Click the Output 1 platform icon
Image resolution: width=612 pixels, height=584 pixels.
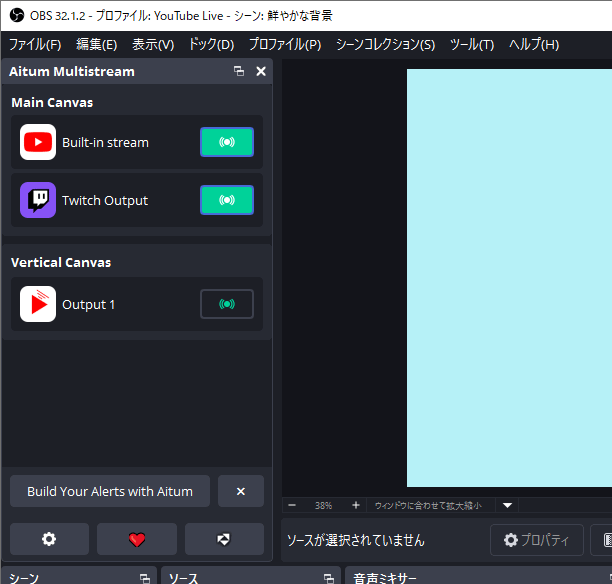(x=38, y=304)
